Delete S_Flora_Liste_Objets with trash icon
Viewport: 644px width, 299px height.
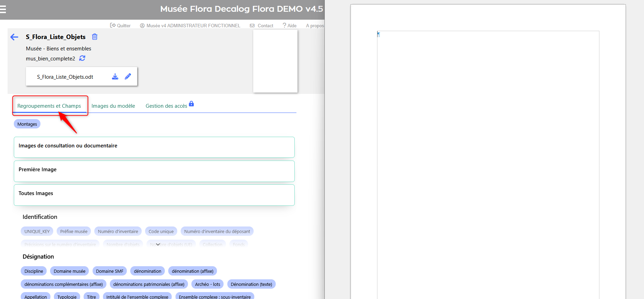(95, 37)
